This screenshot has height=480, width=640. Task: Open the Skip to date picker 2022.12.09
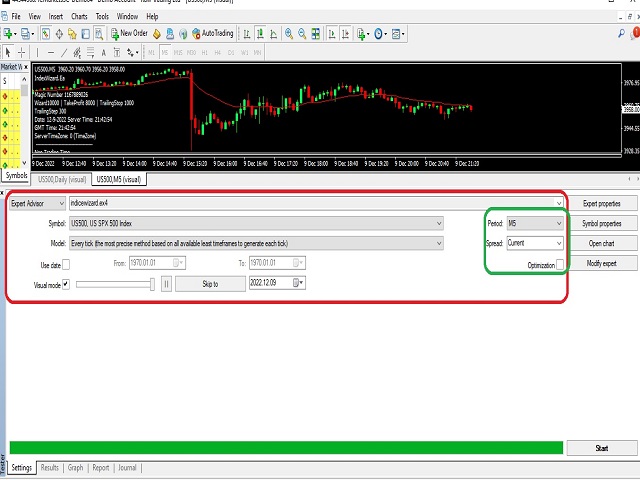click(298, 282)
